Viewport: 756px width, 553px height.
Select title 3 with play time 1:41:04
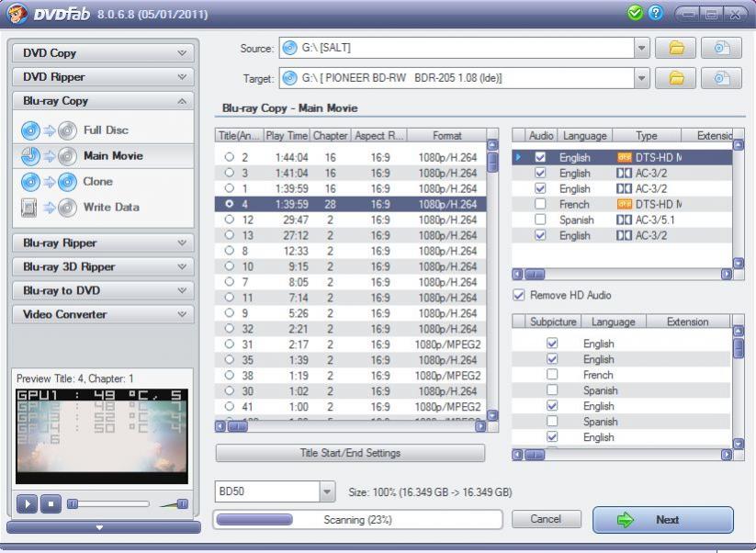pos(230,173)
